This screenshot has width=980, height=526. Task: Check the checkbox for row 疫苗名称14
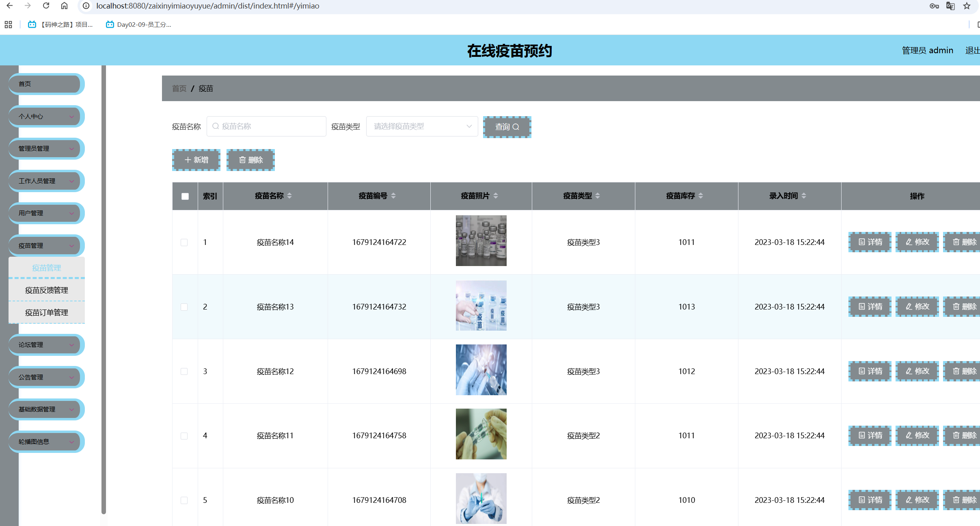(x=184, y=242)
